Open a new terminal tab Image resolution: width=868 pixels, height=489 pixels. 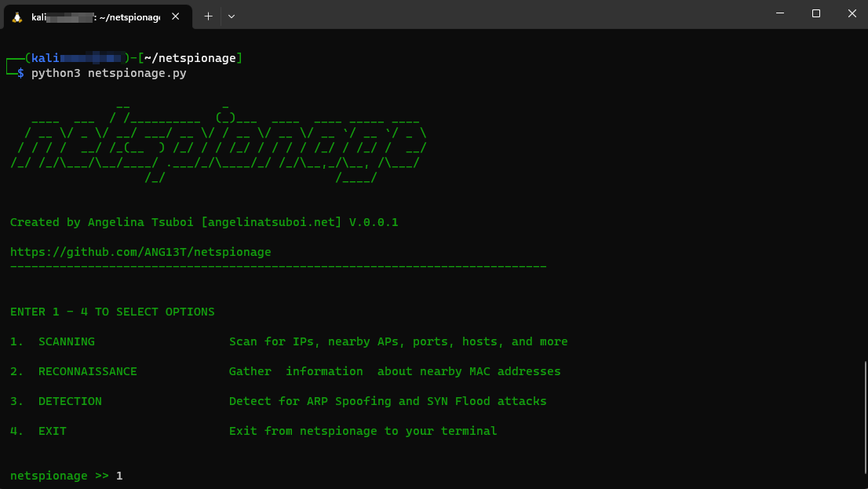click(x=208, y=16)
